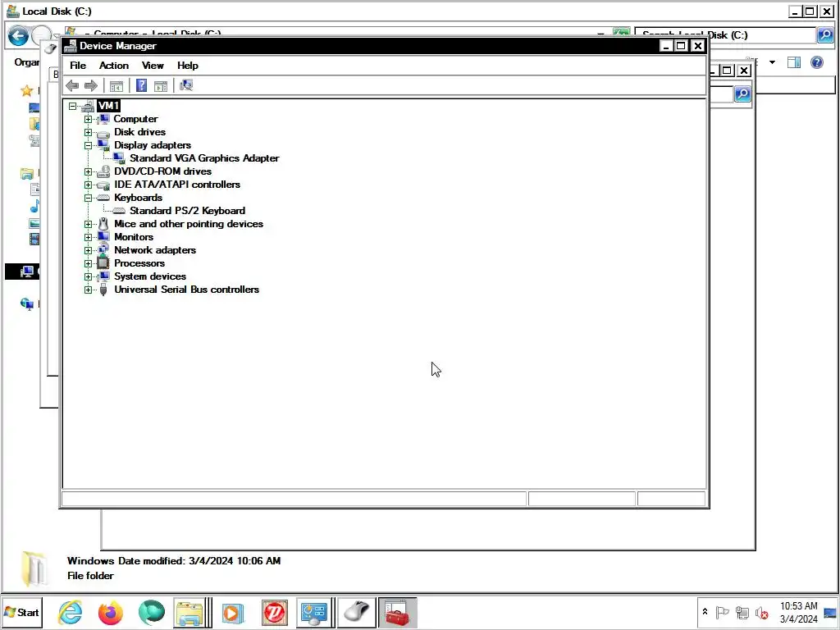Click the Keyboards category keyboard icon
This screenshot has width=840, height=630.
103,198
